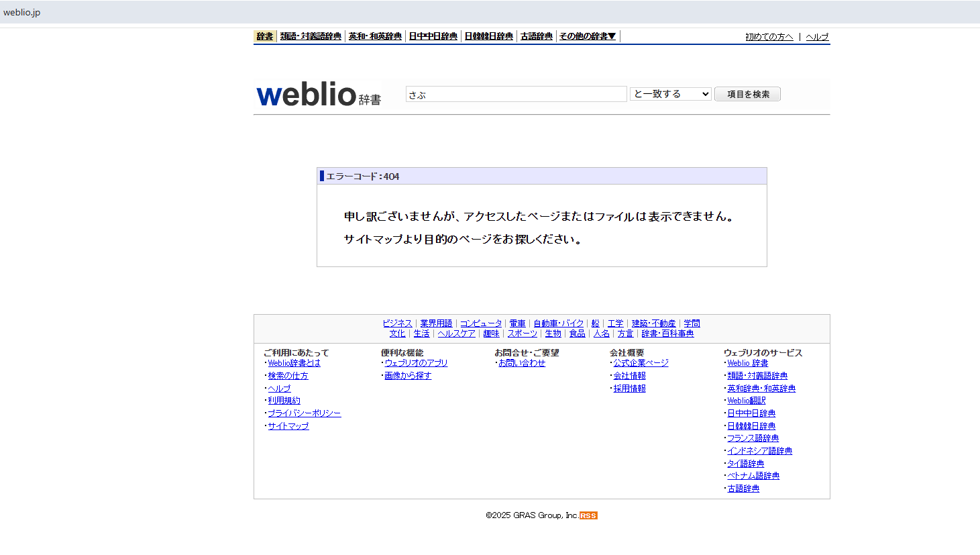Select the 辞書 tab in top navigation
This screenshot has width=980, height=555.
[265, 36]
